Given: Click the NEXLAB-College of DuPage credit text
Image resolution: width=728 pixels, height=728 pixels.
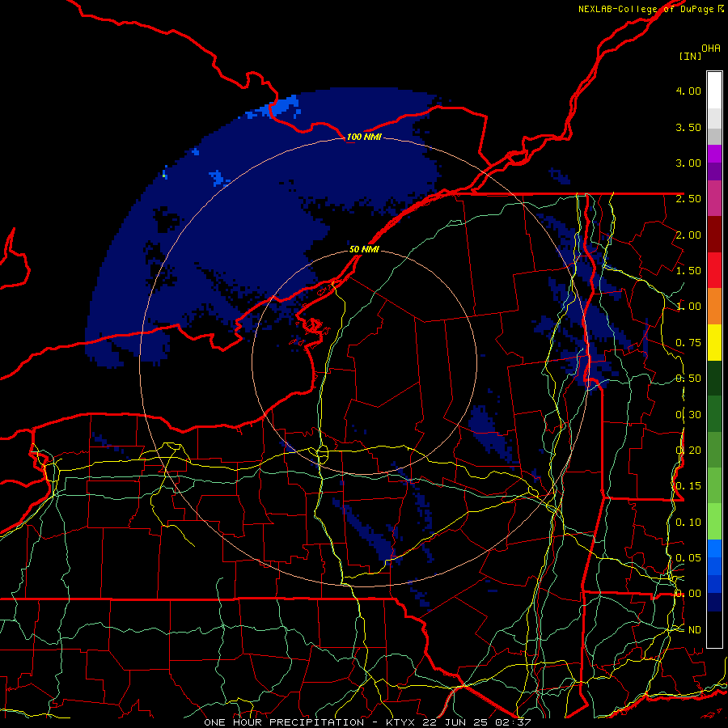Looking at the screenshot, I should tap(646, 9).
